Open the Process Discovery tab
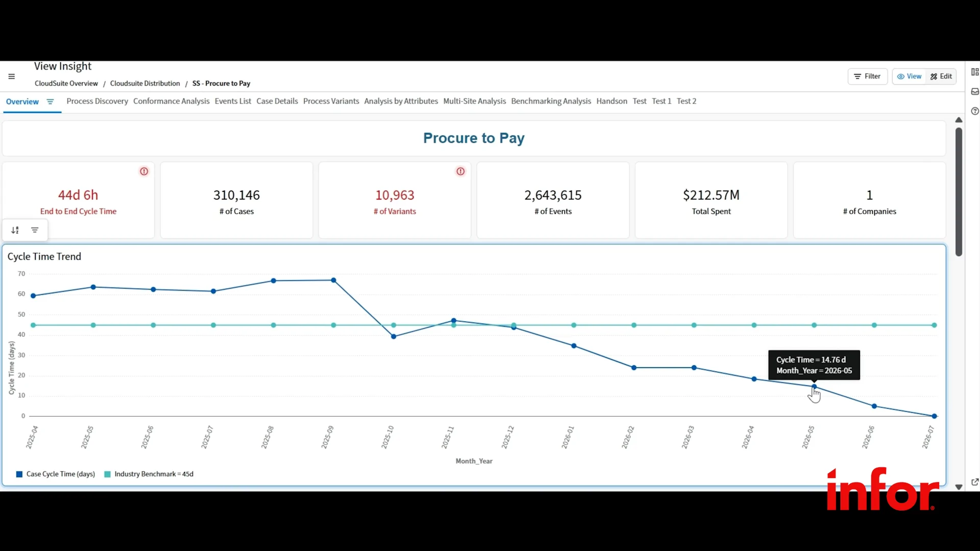The image size is (980, 551). click(97, 101)
